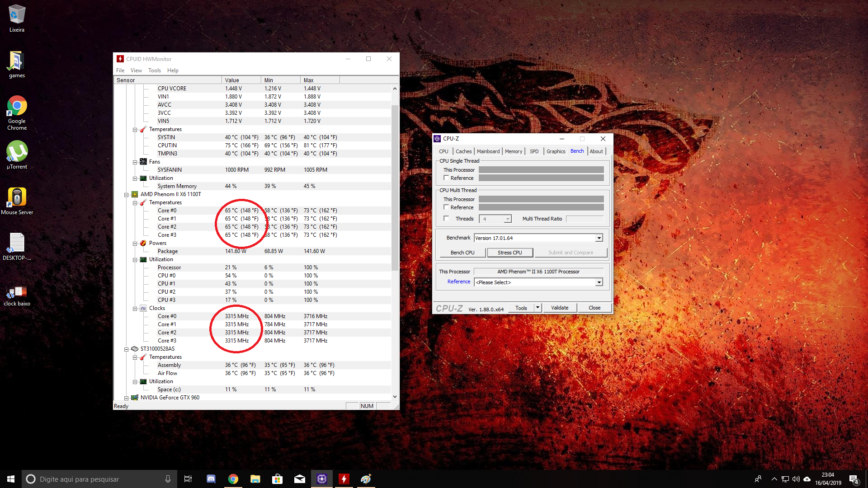Viewport: 868px width, 488px height.
Task: Open the notification center icon
Action: point(854,479)
